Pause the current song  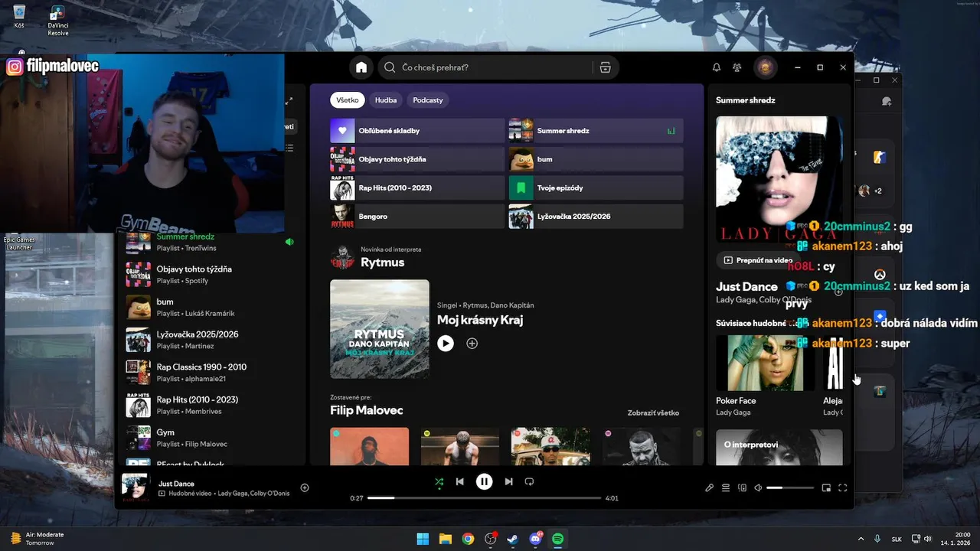[x=484, y=482]
